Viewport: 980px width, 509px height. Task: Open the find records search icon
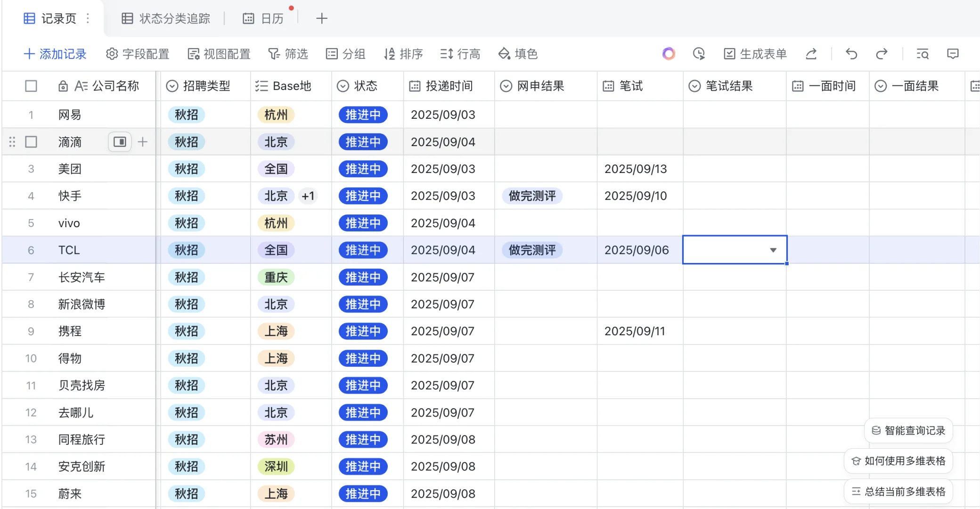[922, 54]
